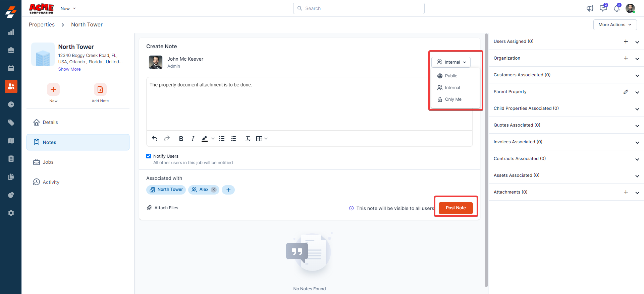The image size is (644, 294).
Task: Click the plus icon for Organization
Action: [x=626, y=58]
